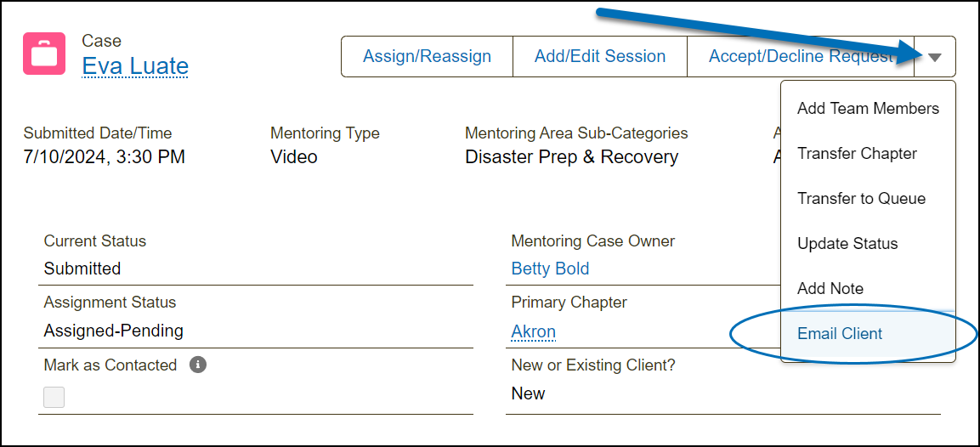Open the Akron primary chapter link
Screen dimensions: 980x447
coord(533,331)
